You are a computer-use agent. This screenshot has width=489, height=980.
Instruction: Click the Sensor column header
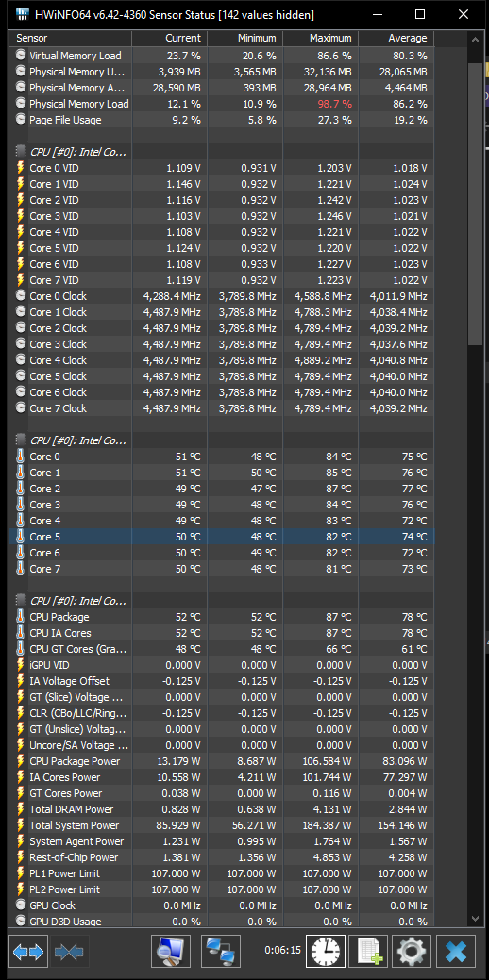click(70, 38)
